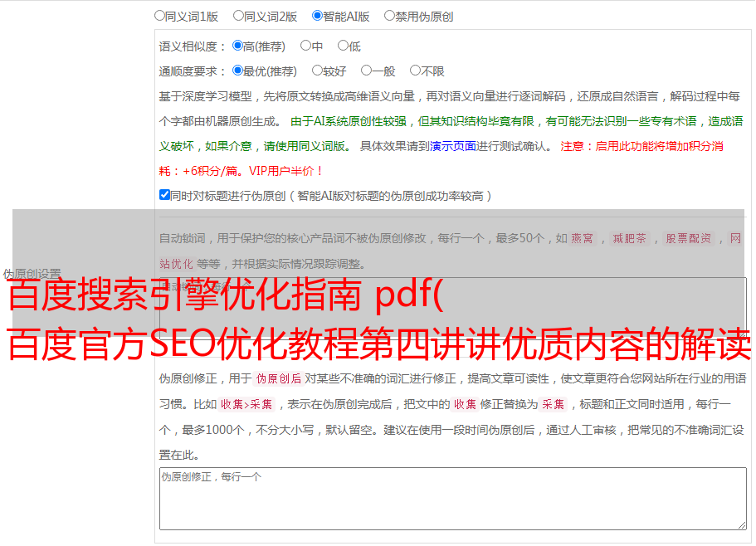Click the 股票配资 example keyword
Viewport: 756px width, 546px height.
coord(689,238)
